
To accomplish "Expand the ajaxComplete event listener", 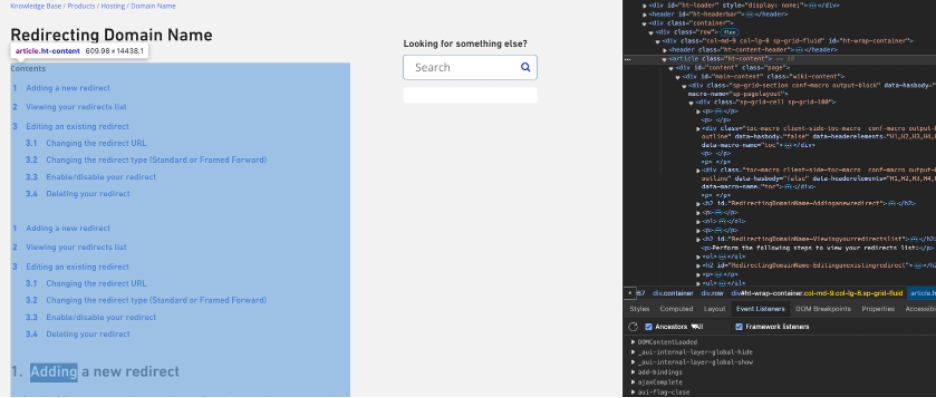I will 633,382.
